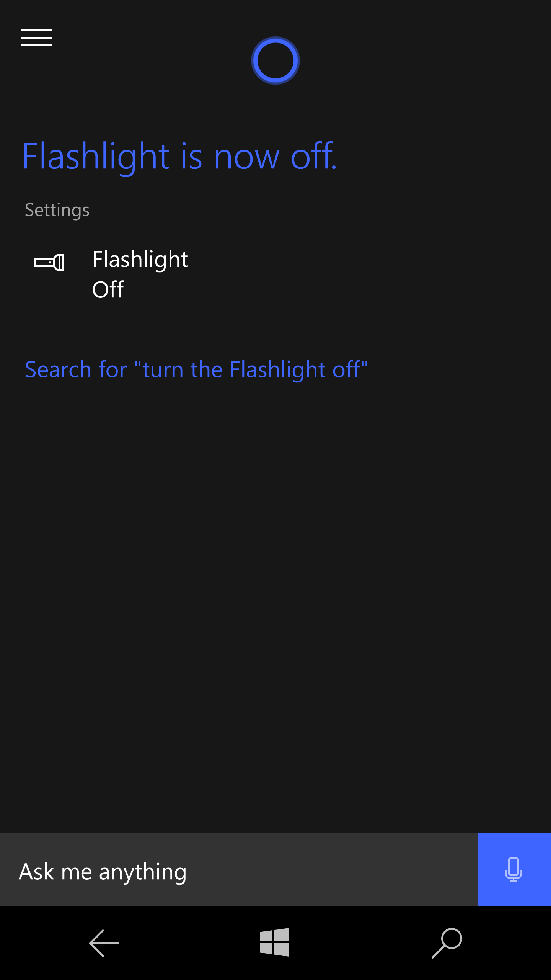Select the 'Flashlight is now off.' response
The width and height of the screenshot is (551, 980).
[179, 156]
